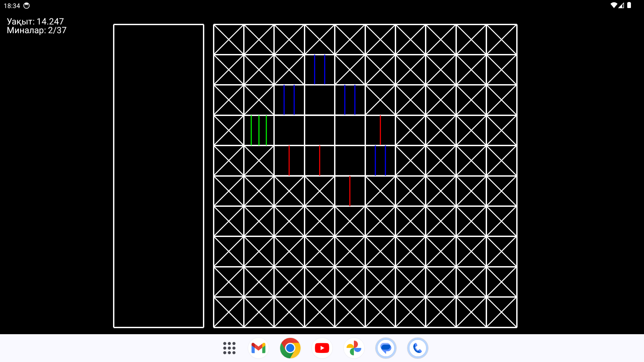
Task: Click the bottom-left covered X cell
Action: pyautogui.click(x=229, y=312)
